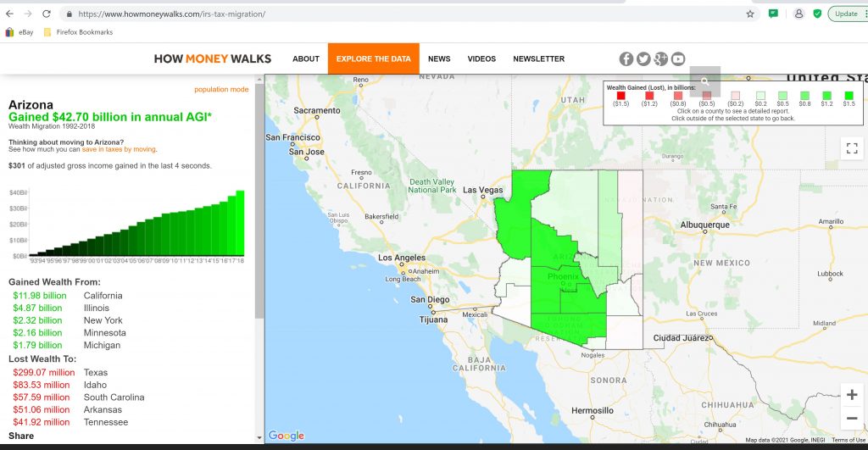
Task: Go back in browser history
Action: pos(9,14)
